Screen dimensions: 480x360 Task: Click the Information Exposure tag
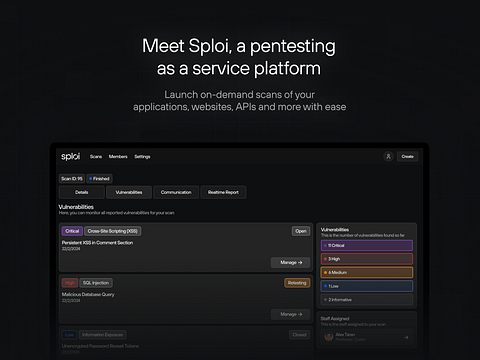(x=103, y=335)
